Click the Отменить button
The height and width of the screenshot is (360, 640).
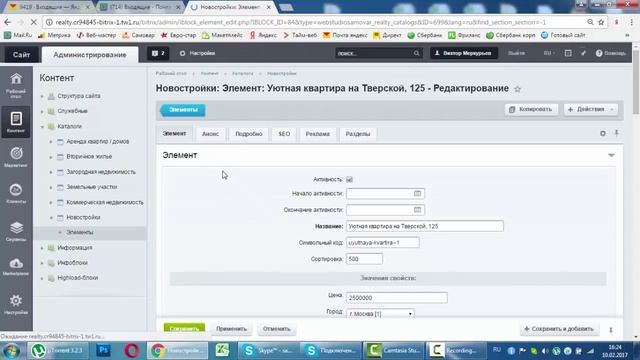click(x=277, y=329)
